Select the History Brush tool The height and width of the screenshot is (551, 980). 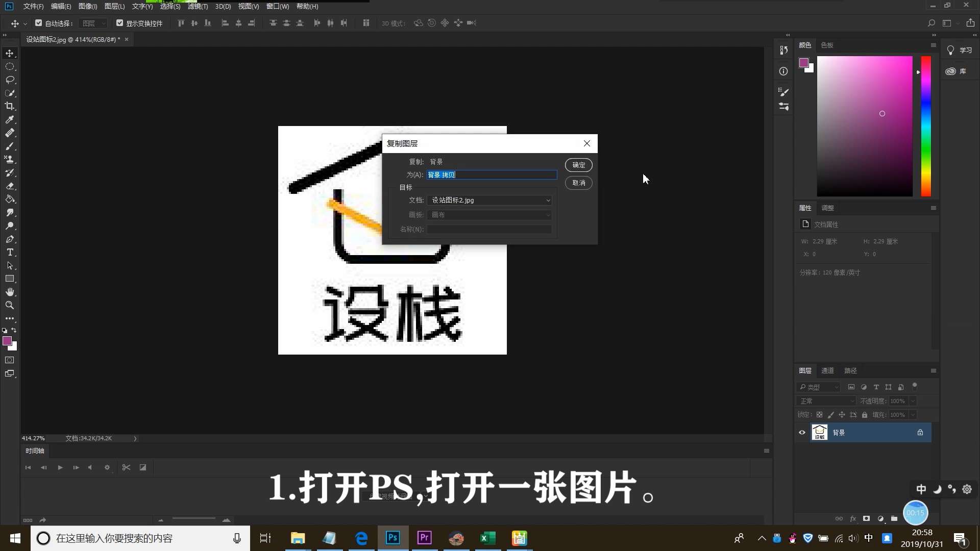coord(10,173)
